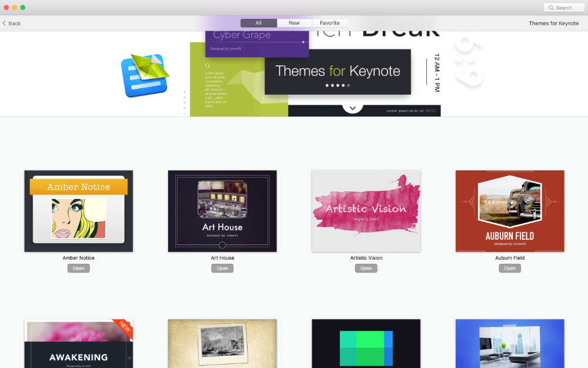Open the Artistic Vision theme

coord(366,268)
